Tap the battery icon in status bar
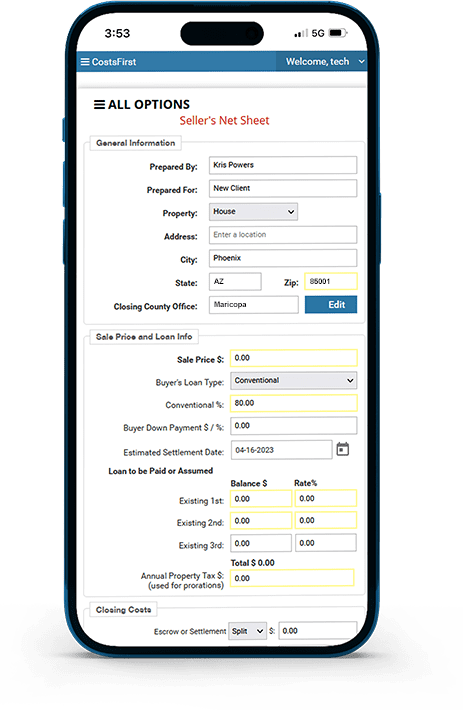The height and width of the screenshot is (710, 463). coord(338,33)
